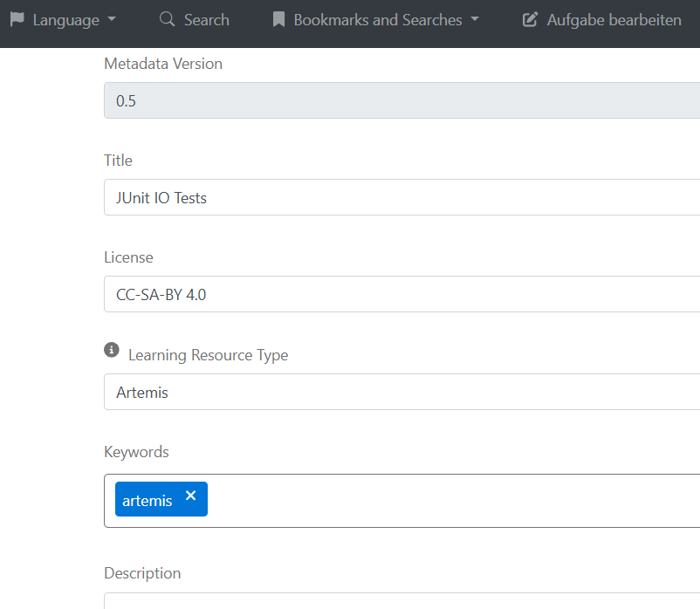This screenshot has width=700, height=609.
Task: Click the Title field containing JUnit IO Tests
Action: pos(349,197)
